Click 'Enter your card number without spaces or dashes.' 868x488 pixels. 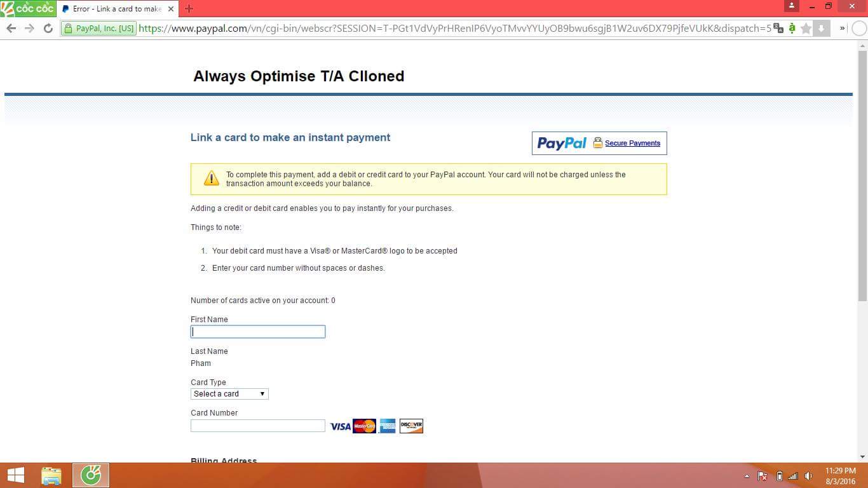point(299,268)
